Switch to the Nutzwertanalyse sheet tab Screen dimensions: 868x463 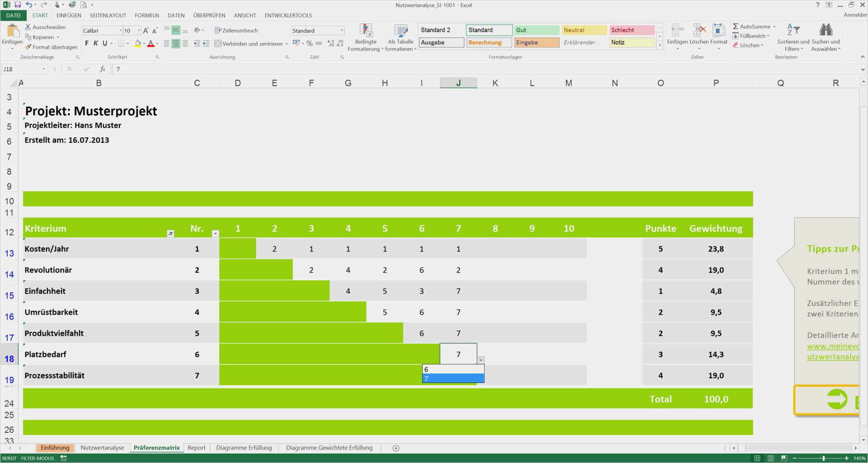[x=102, y=448]
